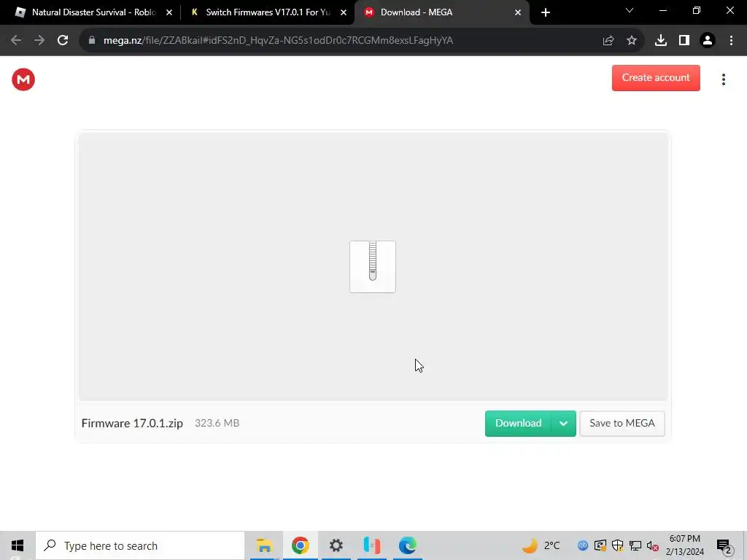Click file name Firmware 17.0.1.zip
This screenshot has height=560, width=747.
pos(132,424)
